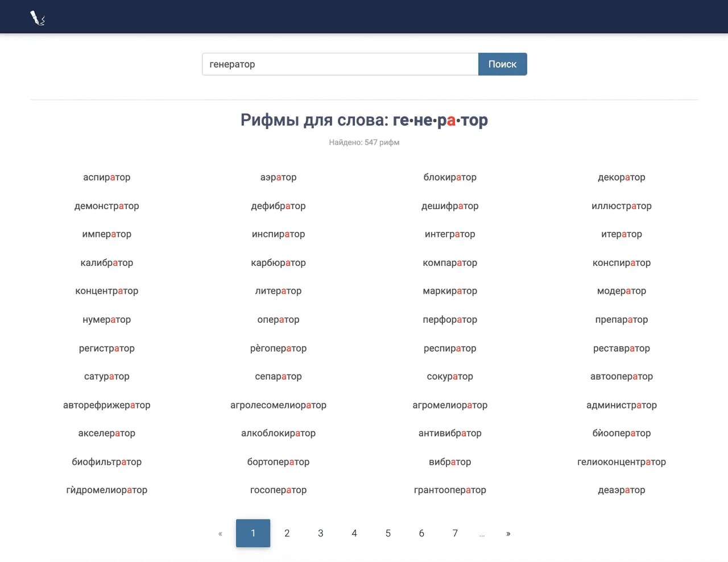Viewport: 728px width, 562px height.
Task: Open the rhyme декоратор
Action: click(x=622, y=177)
